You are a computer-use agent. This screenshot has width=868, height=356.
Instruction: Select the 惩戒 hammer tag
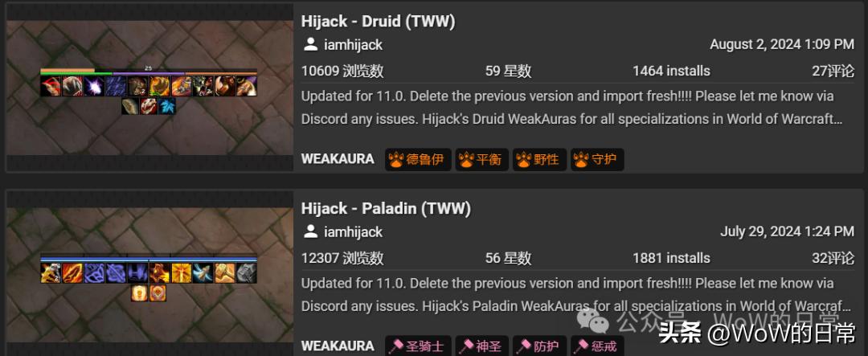[x=597, y=346]
